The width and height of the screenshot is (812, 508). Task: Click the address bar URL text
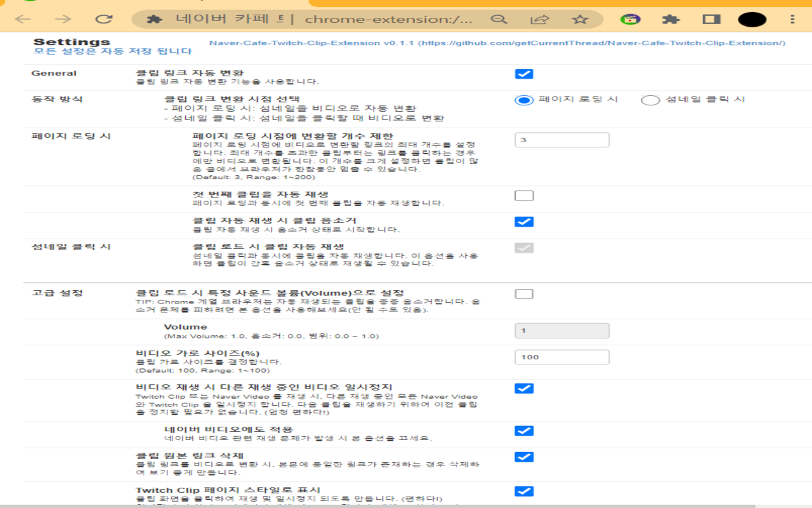coord(388,20)
